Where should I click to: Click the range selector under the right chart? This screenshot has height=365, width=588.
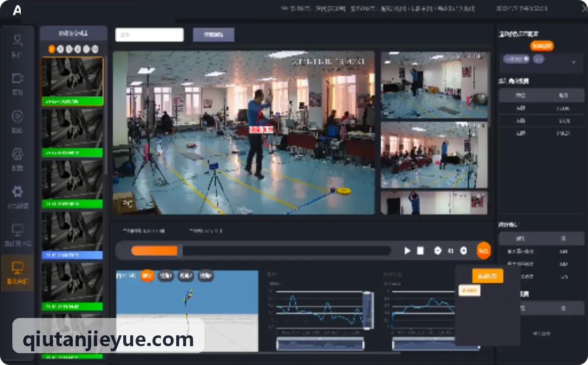click(436, 344)
